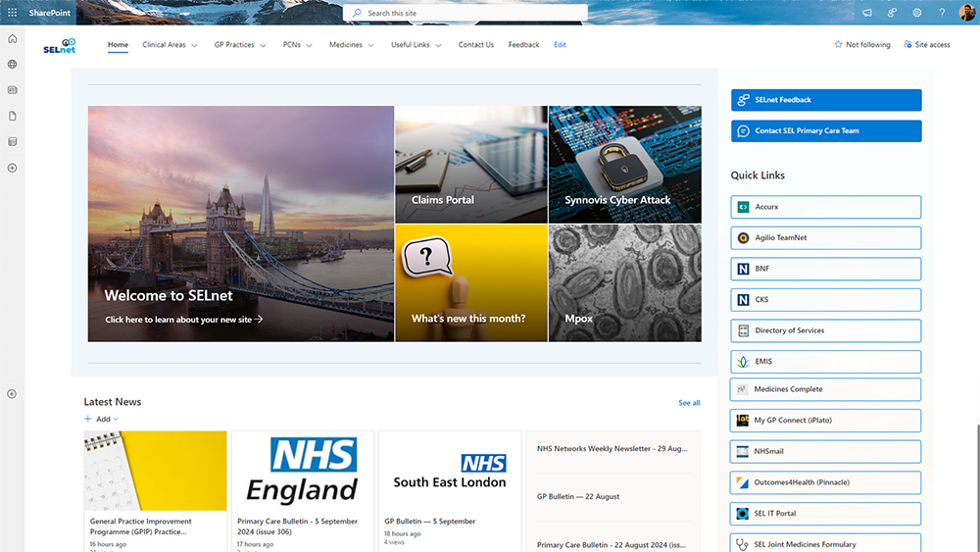
Task: Open the My lists icon in left rail
Action: tap(12, 142)
